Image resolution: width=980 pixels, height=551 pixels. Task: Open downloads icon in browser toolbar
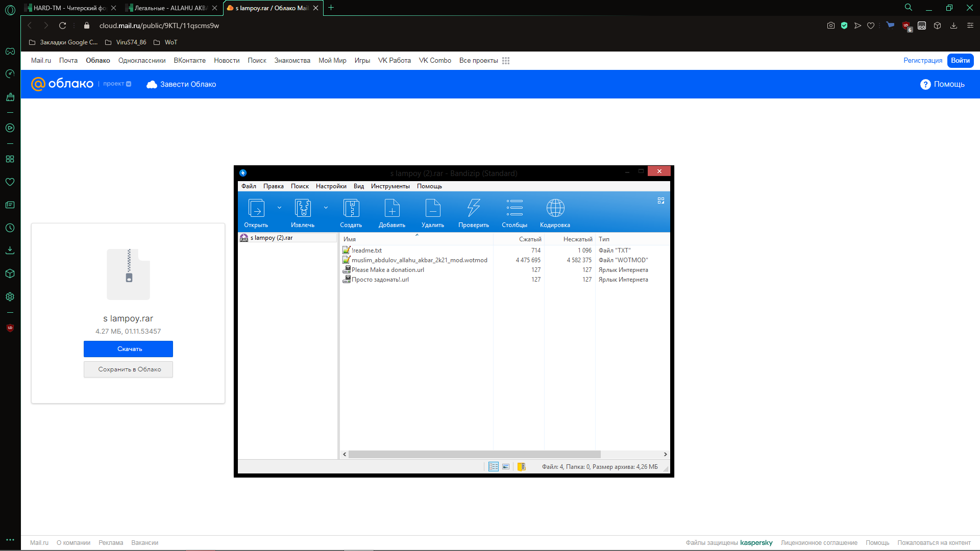pos(953,26)
